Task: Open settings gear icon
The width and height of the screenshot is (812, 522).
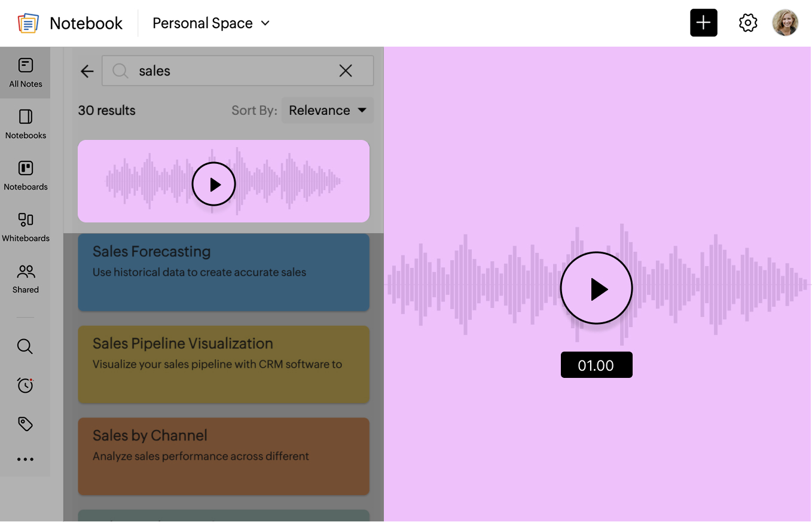Action: [x=747, y=23]
